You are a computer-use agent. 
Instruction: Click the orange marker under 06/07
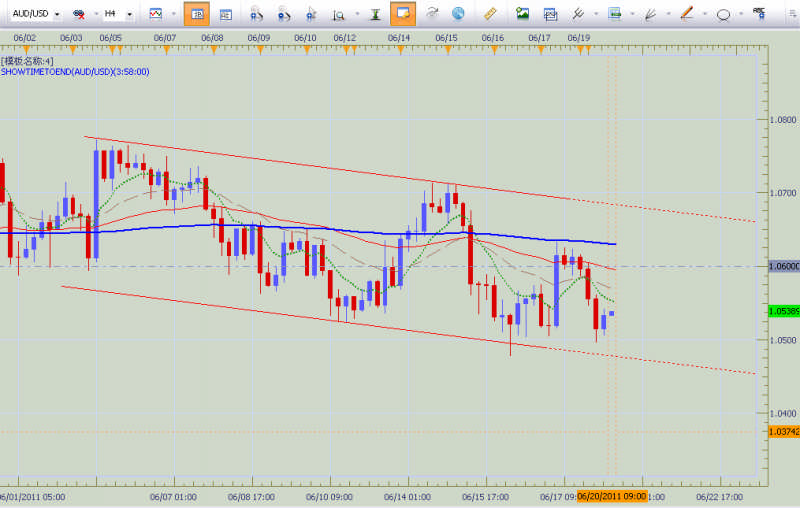point(166,49)
